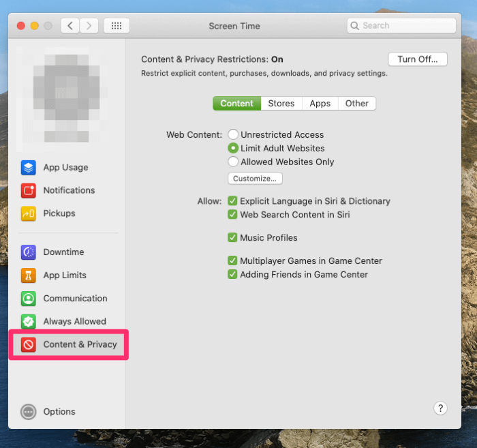
Task: Toggle Adding Friends in Game Center
Action: tap(232, 274)
